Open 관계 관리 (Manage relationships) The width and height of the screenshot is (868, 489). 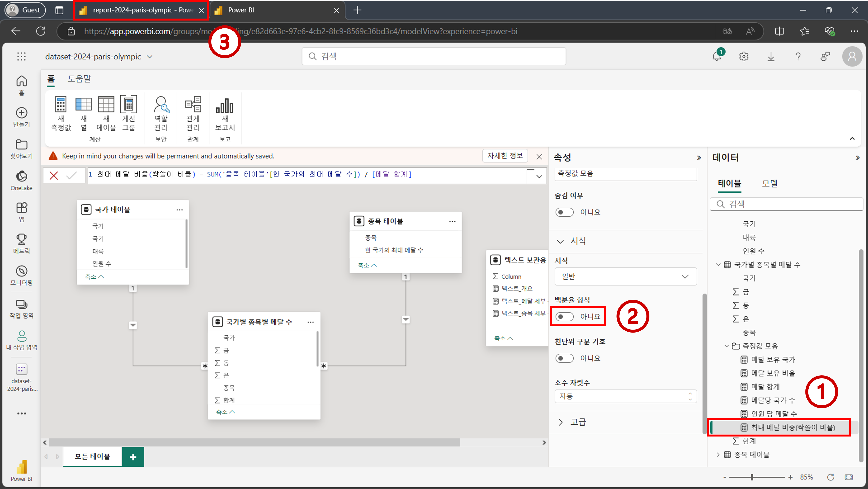(193, 113)
